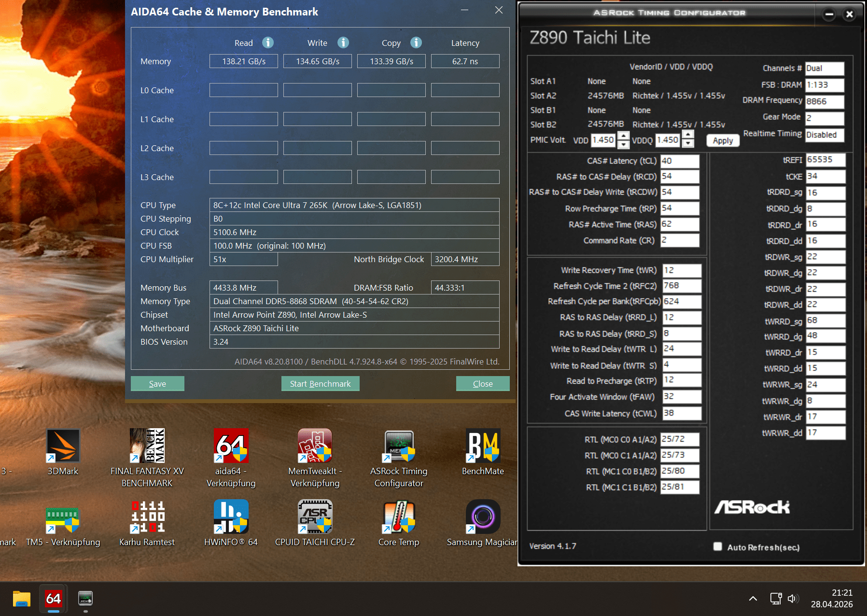Select the tREFI value field
Image resolution: width=867 pixels, height=616 pixels.
[825, 160]
